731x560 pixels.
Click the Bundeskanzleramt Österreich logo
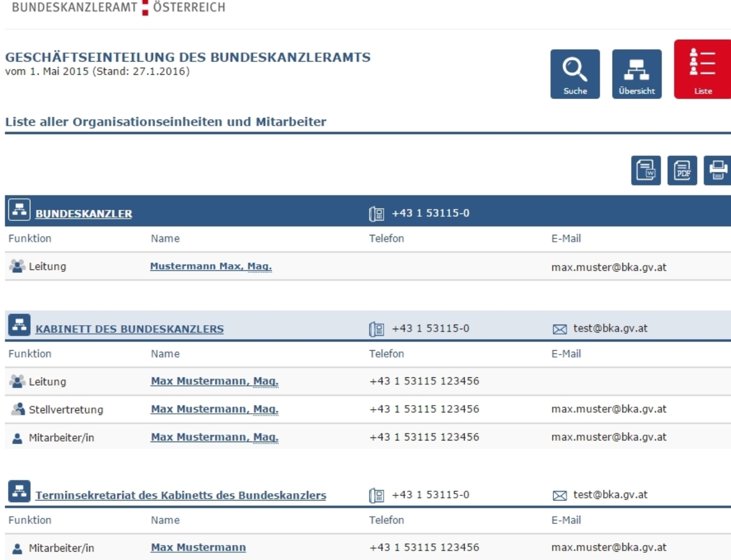click(119, 7)
